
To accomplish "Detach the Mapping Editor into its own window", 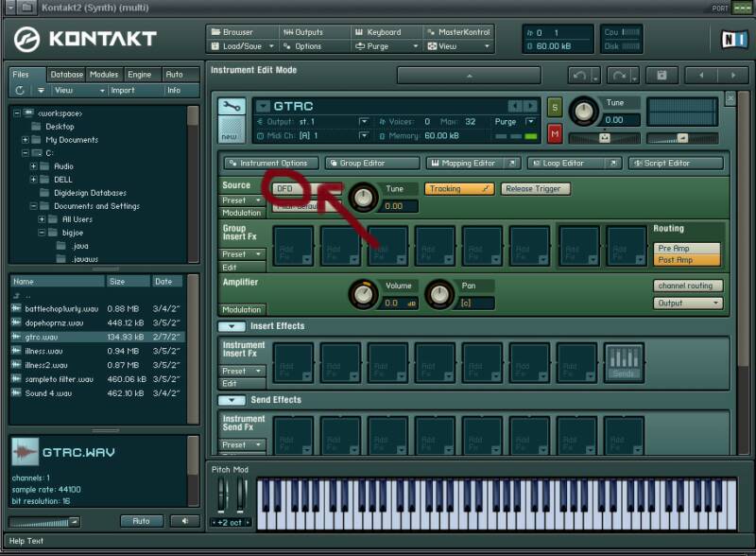I will point(512,164).
